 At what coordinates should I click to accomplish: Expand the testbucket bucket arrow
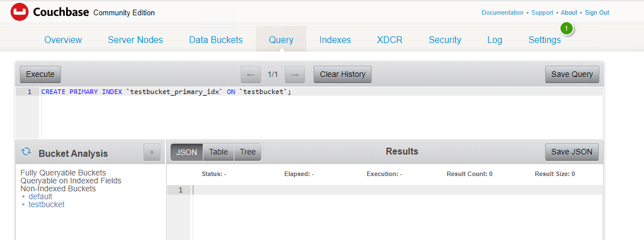pos(23,204)
